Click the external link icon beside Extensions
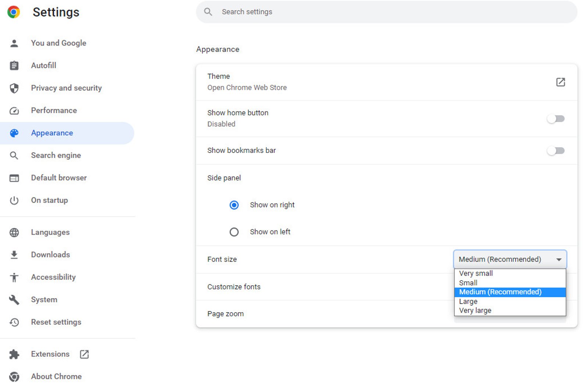 (85, 354)
